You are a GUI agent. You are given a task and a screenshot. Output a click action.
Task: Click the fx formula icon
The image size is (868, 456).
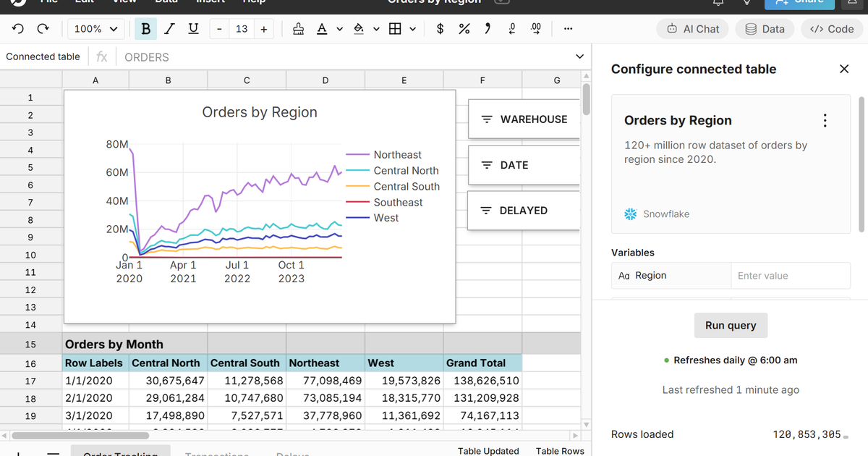click(102, 56)
